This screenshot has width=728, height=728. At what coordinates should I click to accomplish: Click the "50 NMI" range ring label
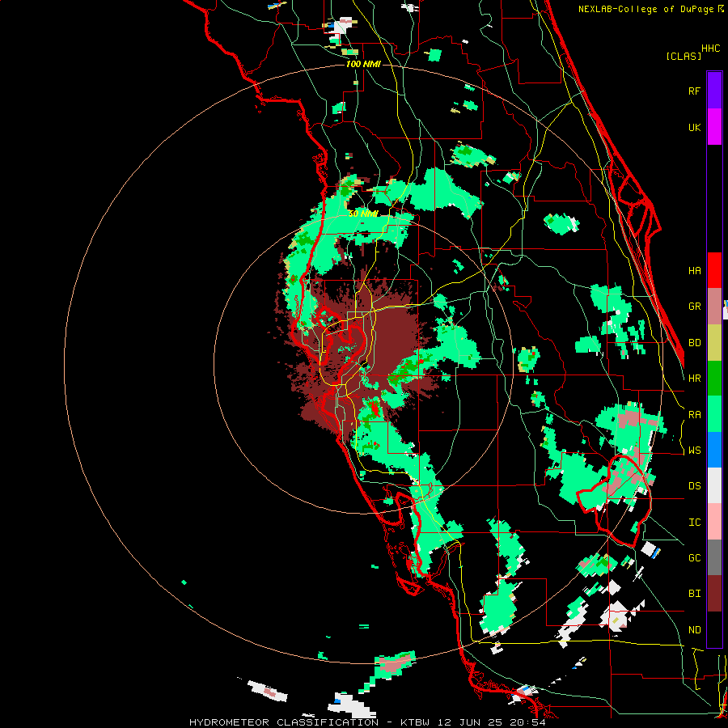tap(363, 214)
